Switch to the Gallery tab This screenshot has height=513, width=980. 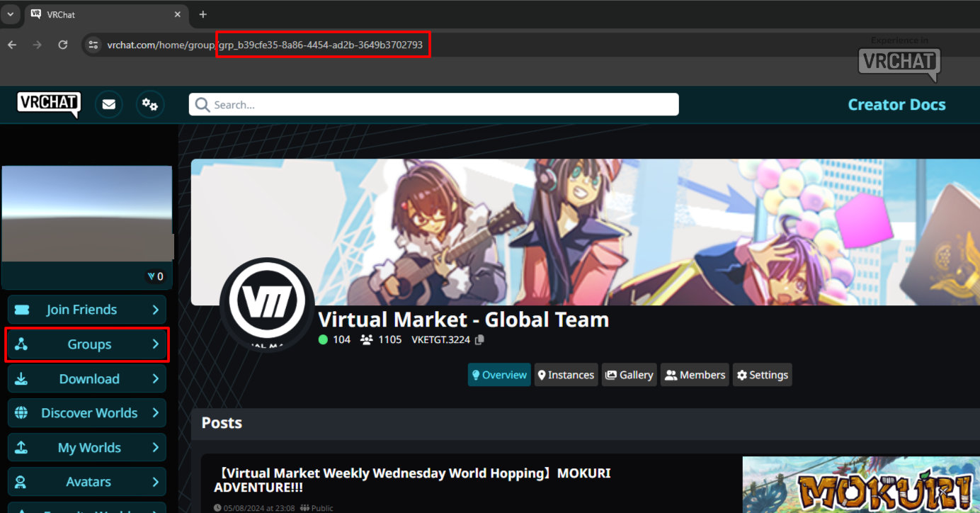pos(629,375)
